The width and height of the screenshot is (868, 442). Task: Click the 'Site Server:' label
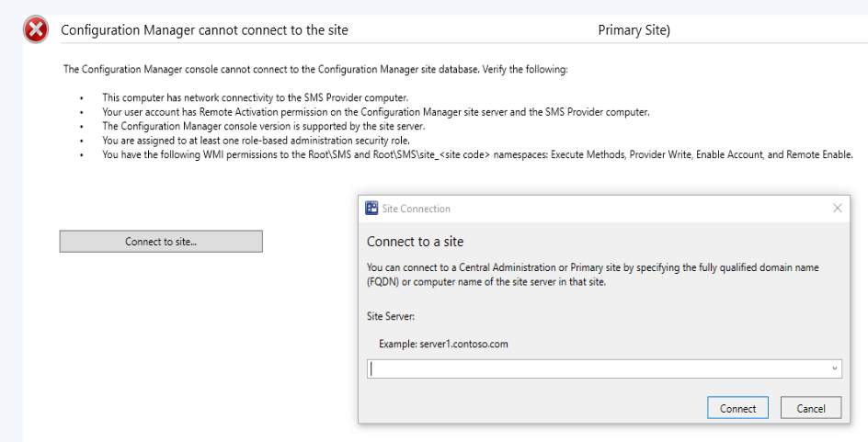[x=391, y=316]
